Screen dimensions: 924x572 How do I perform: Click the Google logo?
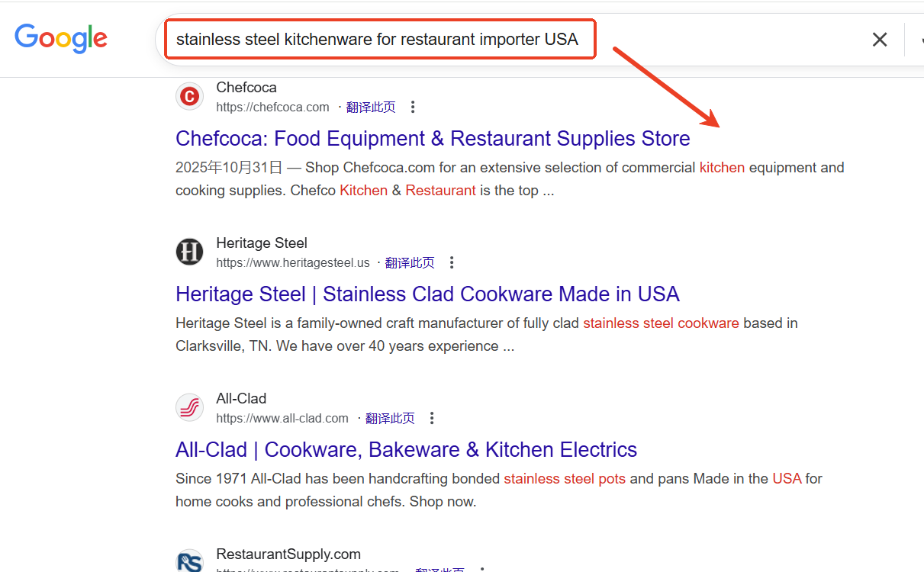click(x=61, y=38)
